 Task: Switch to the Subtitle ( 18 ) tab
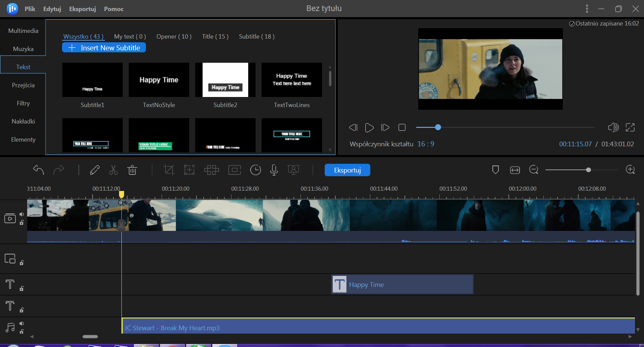click(x=257, y=37)
